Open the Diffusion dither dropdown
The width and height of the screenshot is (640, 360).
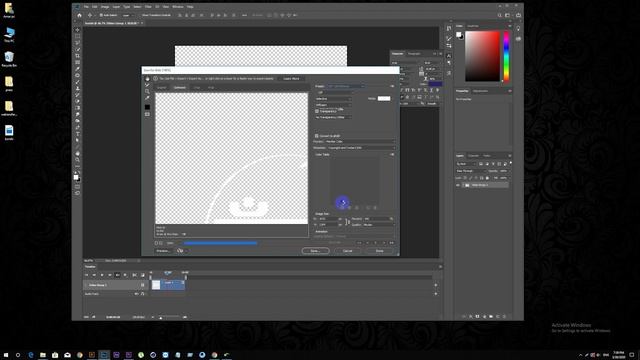(333, 105)
